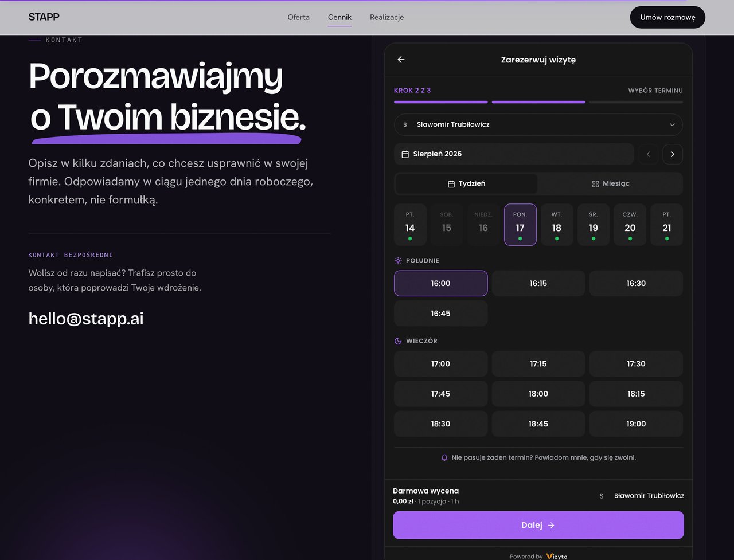The image size is (734, 560).
Task: Choose the 17:00 time slot
Action: pos(441,364)
